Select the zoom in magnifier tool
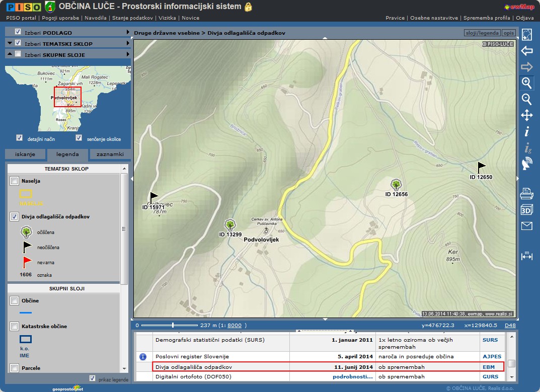This screenshot has width=540, height=392. pyautogui.click(x=526, y=83)
